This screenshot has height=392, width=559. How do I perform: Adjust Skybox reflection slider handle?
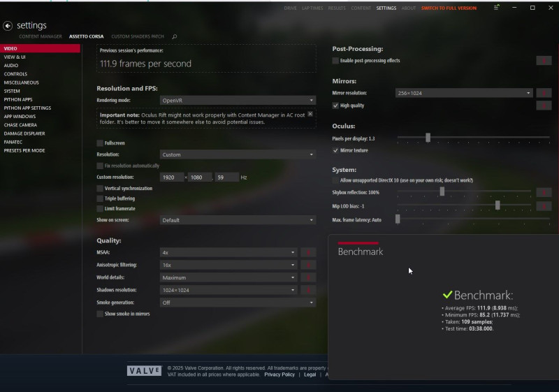pos(442,191)
